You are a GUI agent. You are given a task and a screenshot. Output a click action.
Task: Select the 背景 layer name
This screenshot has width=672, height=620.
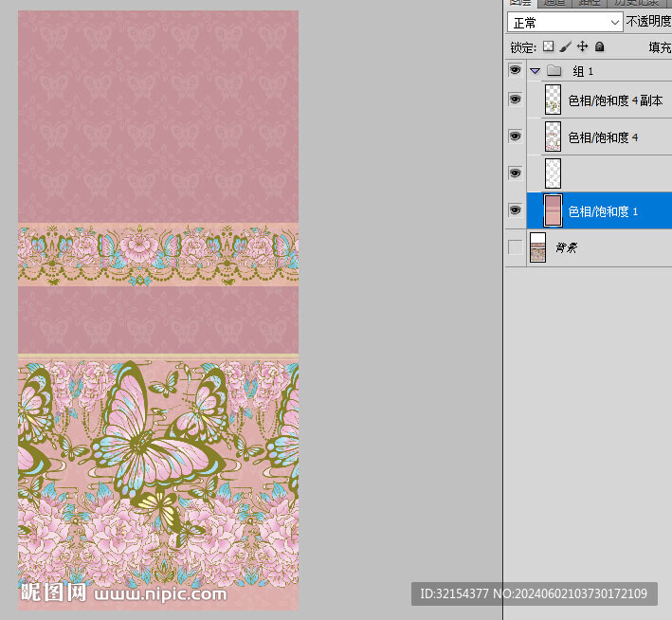click(566, 247)
